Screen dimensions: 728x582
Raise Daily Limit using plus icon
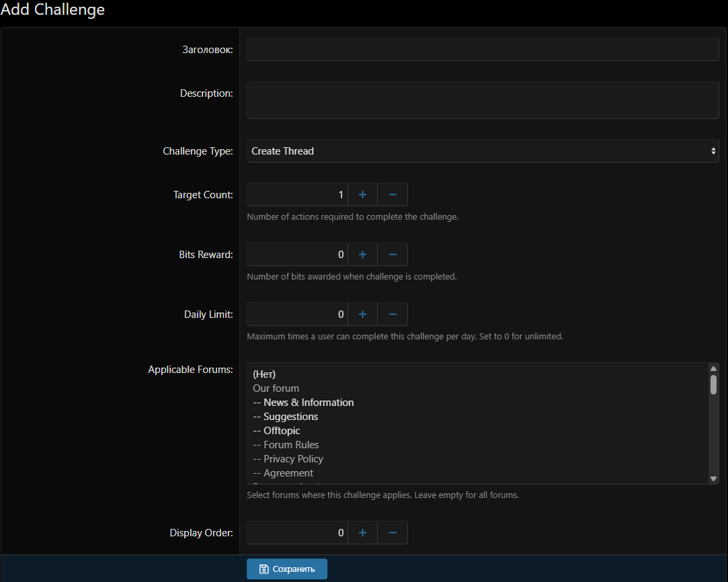pos(362,314)
